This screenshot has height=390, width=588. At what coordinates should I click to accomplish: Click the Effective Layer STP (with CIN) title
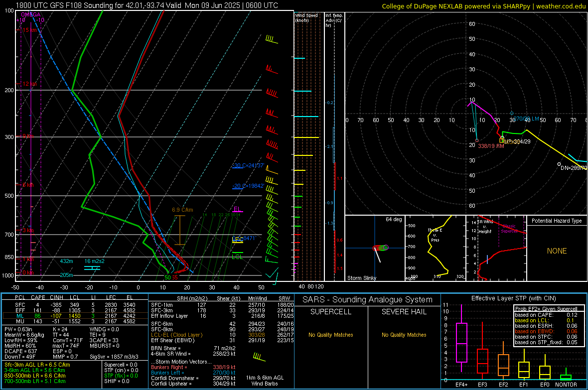pyautogui.click(x=513, y=298)
